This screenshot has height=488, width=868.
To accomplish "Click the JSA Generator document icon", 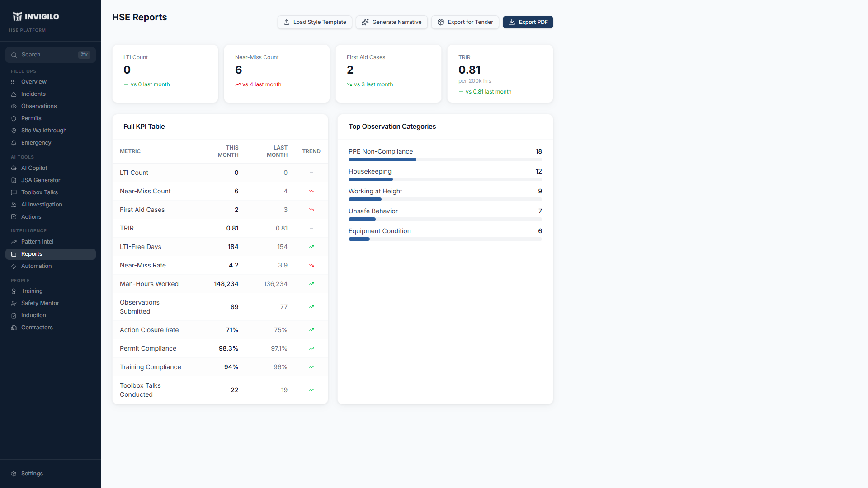I will [14, 180].
